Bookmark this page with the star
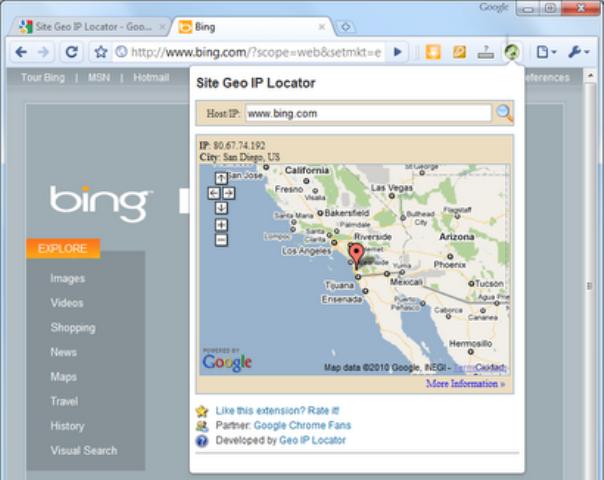The height and width of the screenshot is (480, 604). click(x=101, y=52)
